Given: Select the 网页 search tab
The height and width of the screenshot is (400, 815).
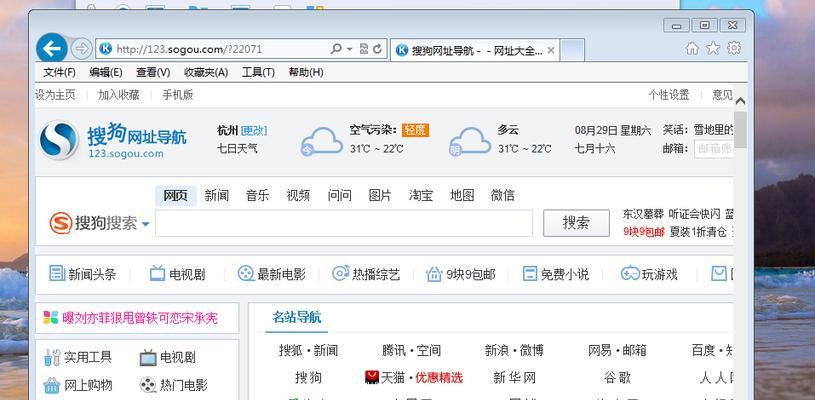Looking at the screenshot, I should 176,196.
